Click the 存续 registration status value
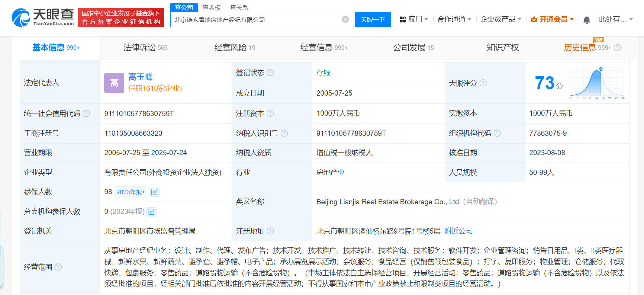 point(323,73)
